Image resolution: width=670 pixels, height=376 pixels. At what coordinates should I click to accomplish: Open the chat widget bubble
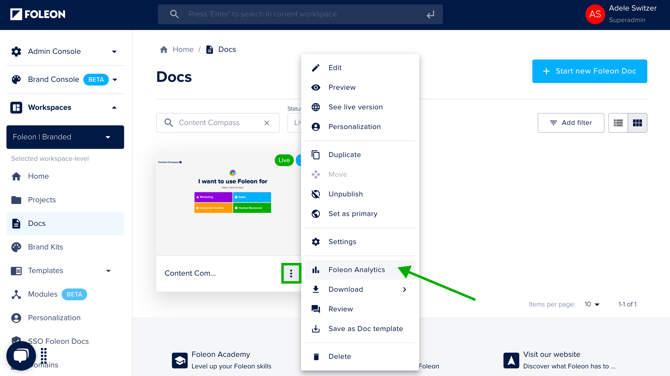(21, 355)
